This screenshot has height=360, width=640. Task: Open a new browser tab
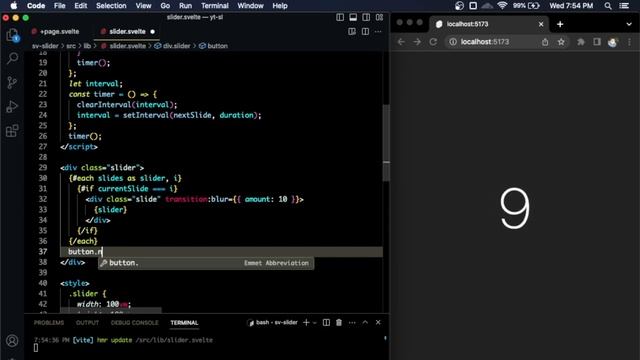[560, 24]
